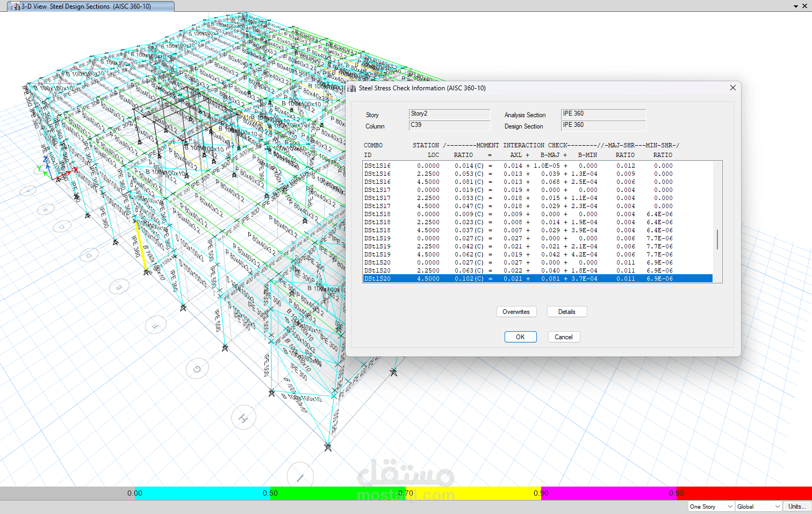Click grid bubble H in the 3-D view
812x514 pixels.
pyautogui.click(x=243, y=418)
